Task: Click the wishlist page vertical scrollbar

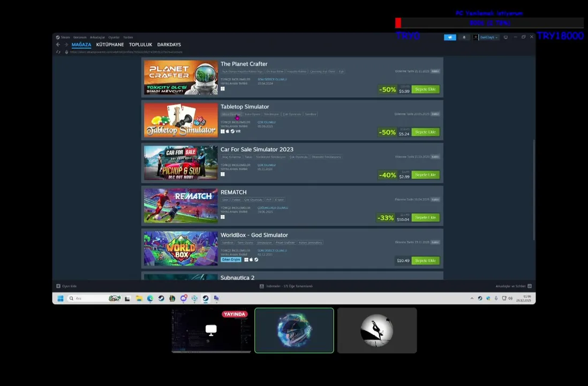Action: 533,190
